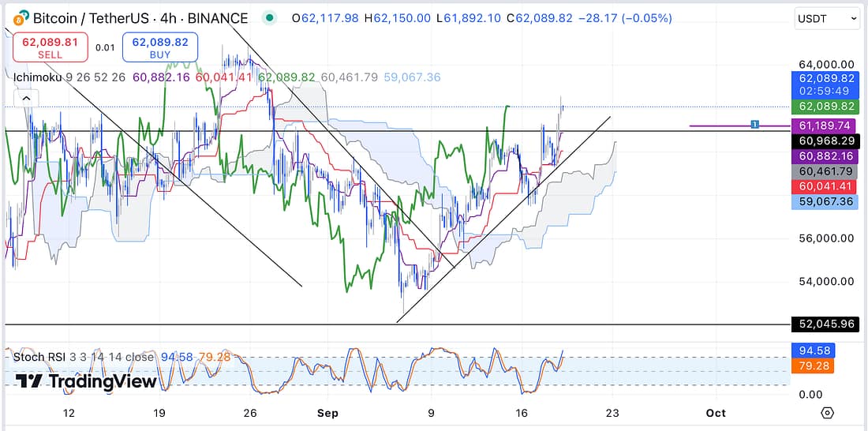
Task: Click the small Bitcoin icon on the chart's left edge
Action: [7, 230]
